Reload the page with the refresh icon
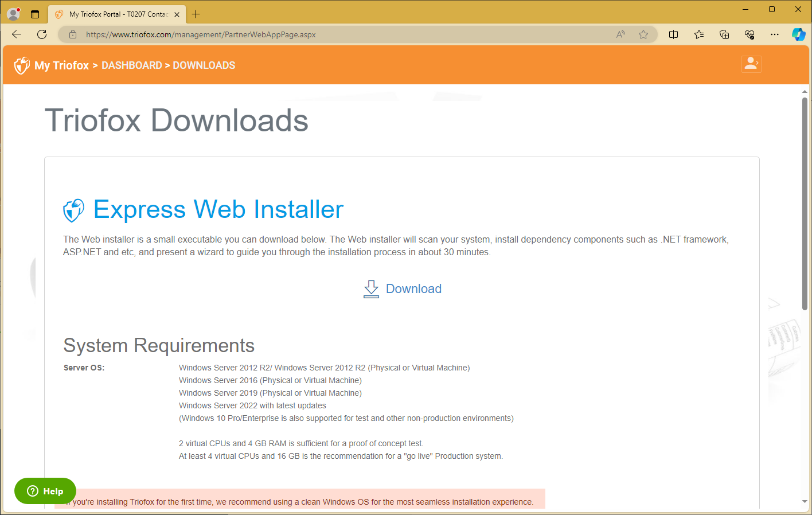 [41, 34]
